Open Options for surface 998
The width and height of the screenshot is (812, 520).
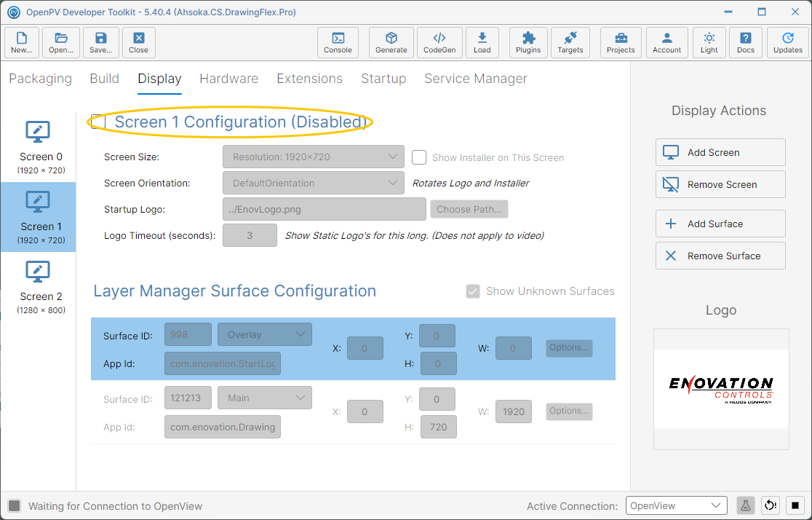click(568, 347)
